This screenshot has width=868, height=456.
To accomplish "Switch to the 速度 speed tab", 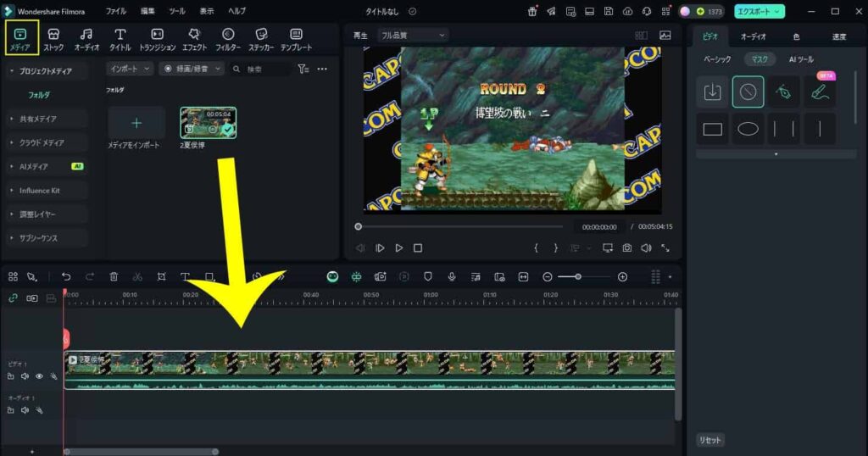I will point(838,36).
